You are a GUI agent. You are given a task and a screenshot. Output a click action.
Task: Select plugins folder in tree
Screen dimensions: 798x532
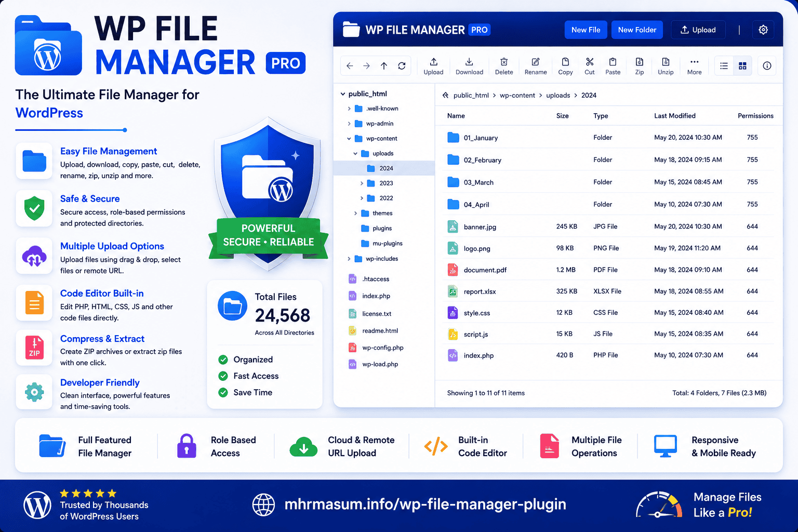point(377,228)
